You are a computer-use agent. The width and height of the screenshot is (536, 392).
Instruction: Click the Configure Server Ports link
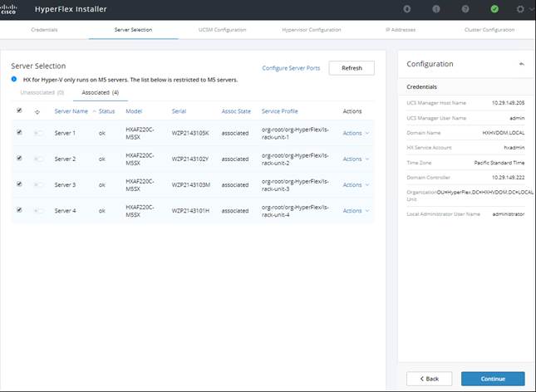click(x=291, y=68)
